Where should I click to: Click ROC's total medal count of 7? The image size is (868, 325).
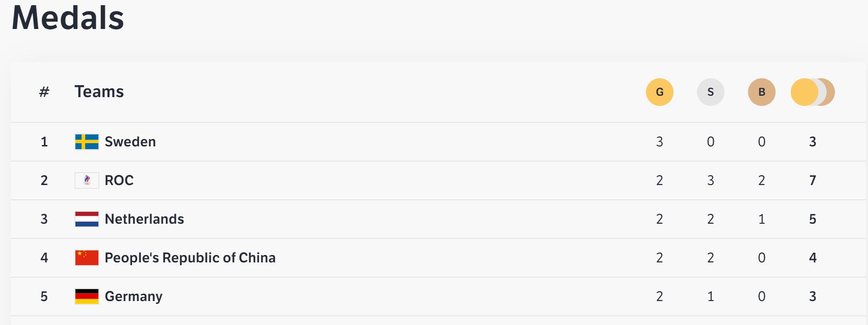point(812,180)
